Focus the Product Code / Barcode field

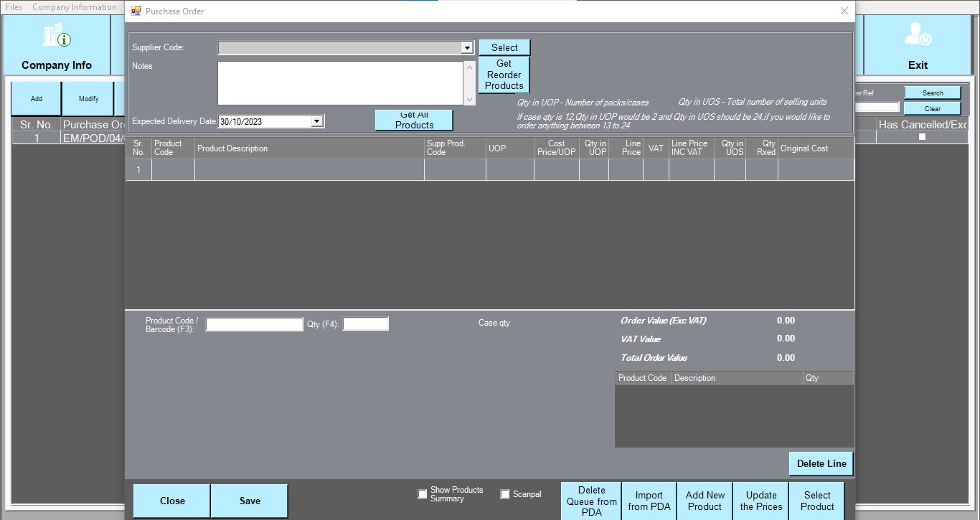tap(255, 325)
